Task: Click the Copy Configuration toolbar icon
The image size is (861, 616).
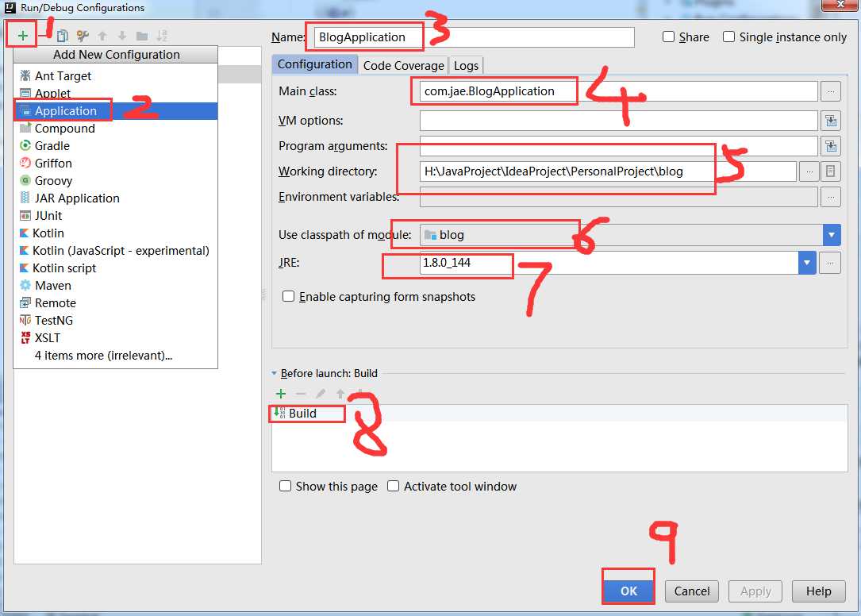Action: tap(63, 36)
